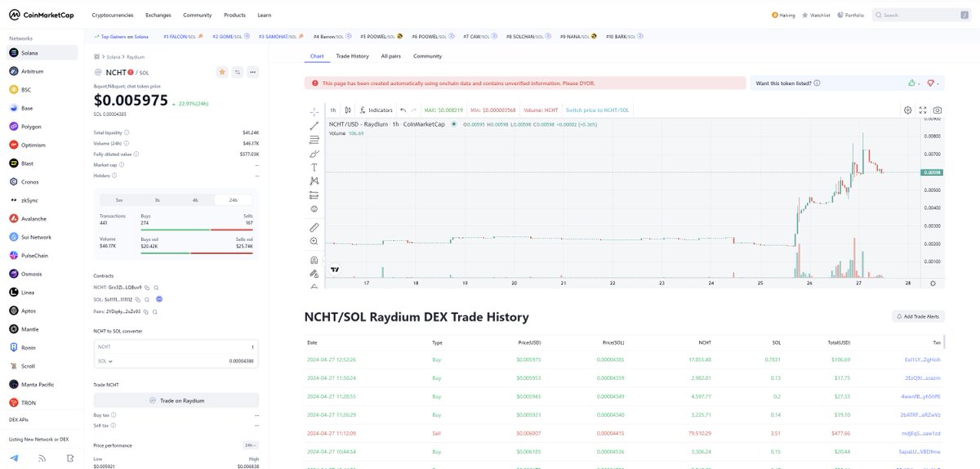980x469 pixels.
Task: Enter chart fullscreen mode
Action: [x=923, y=109]
